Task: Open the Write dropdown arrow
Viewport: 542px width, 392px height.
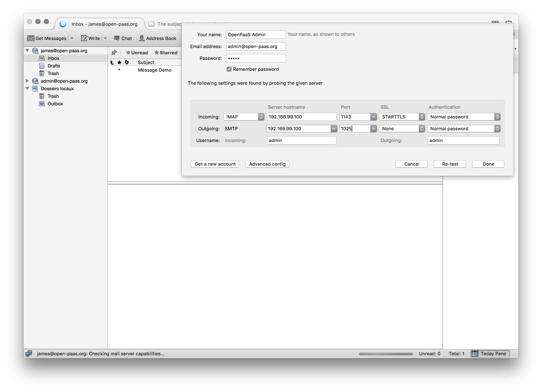Action: click(x=105, y=38)
